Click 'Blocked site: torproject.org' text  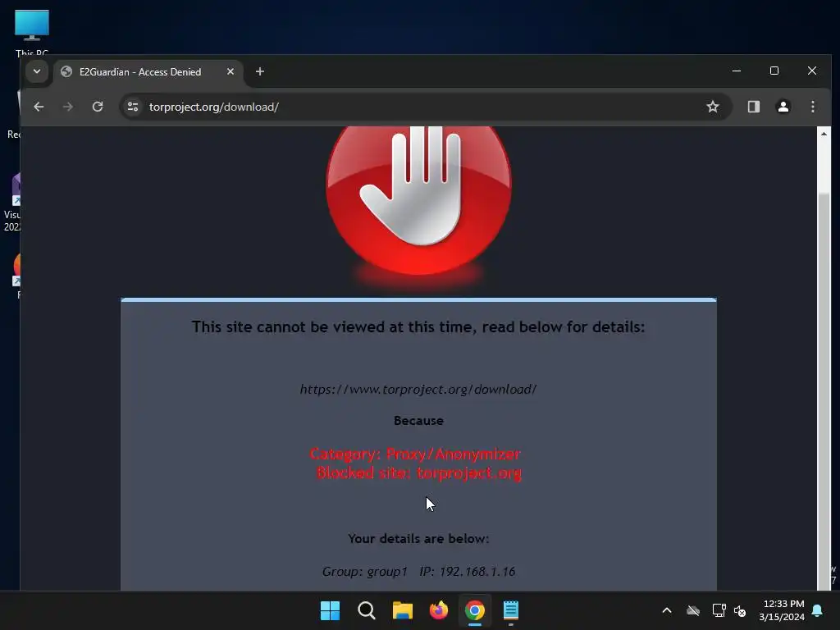pyautogui.click(x=419, y=473)
